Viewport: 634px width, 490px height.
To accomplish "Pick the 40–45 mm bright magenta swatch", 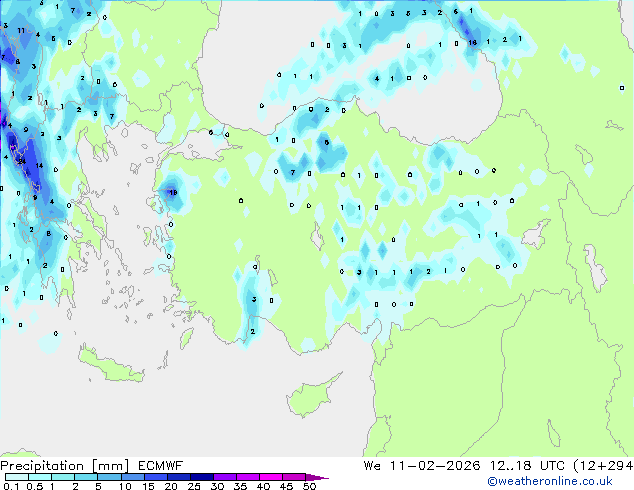I will 271,477.
